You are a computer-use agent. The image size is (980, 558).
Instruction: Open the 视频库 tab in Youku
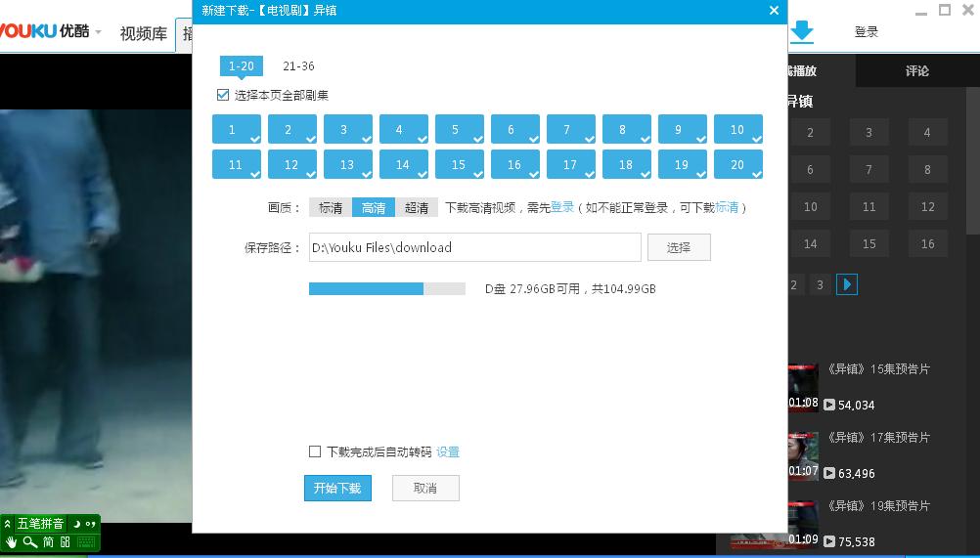(x=143, y=33)
